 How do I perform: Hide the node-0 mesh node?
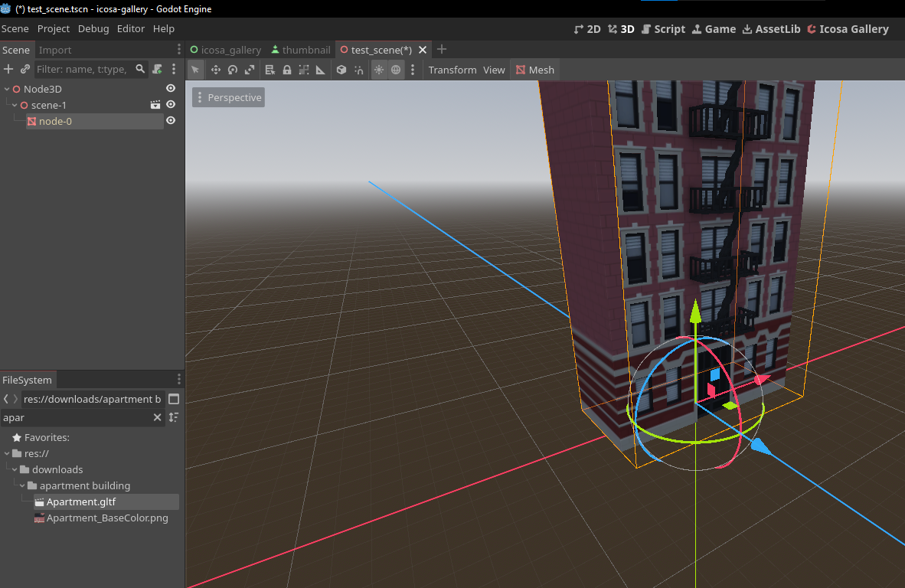(x=171, y=121)
